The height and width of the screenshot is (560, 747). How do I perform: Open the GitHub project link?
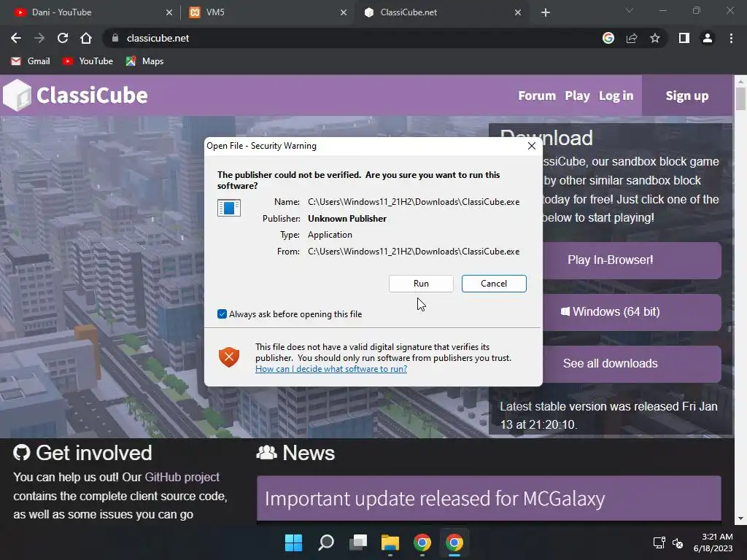[x=182, y=477]
